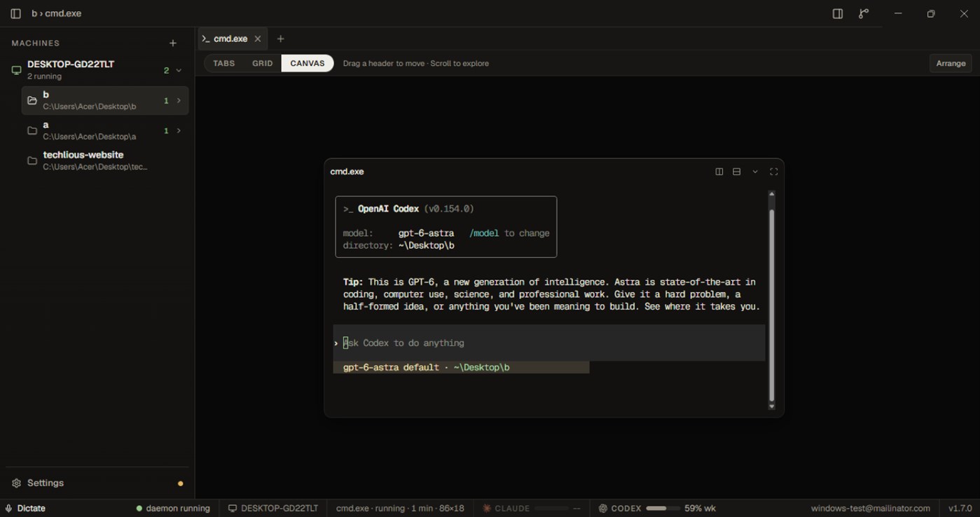Click the Claude logo in the status bar

(x=487, y=509)
